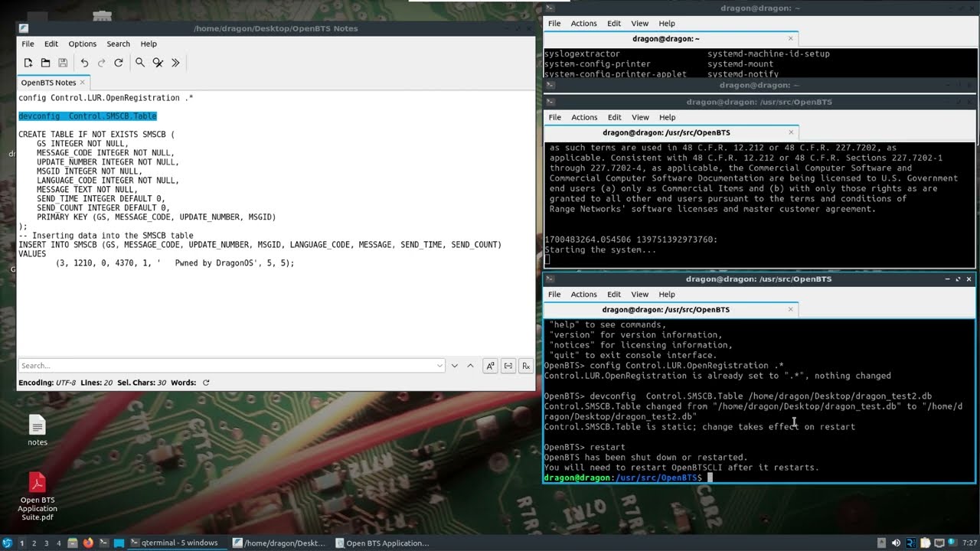The width and height of the screenshot is (980, 551).
Task: Open View menu in top dragon@dragon terminal
Action: point(640,24)
